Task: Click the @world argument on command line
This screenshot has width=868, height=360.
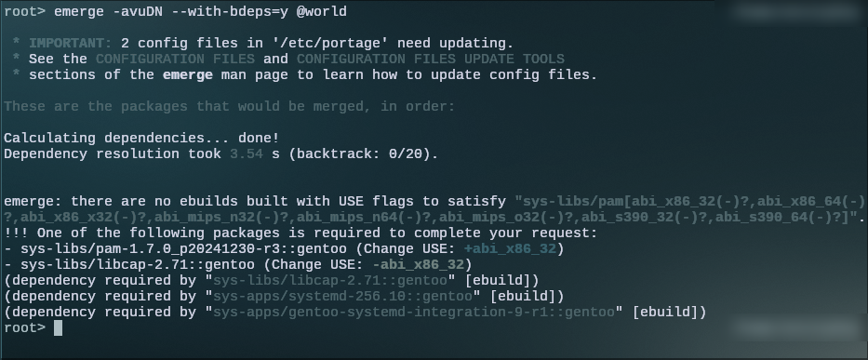Action: coord(322,12)
